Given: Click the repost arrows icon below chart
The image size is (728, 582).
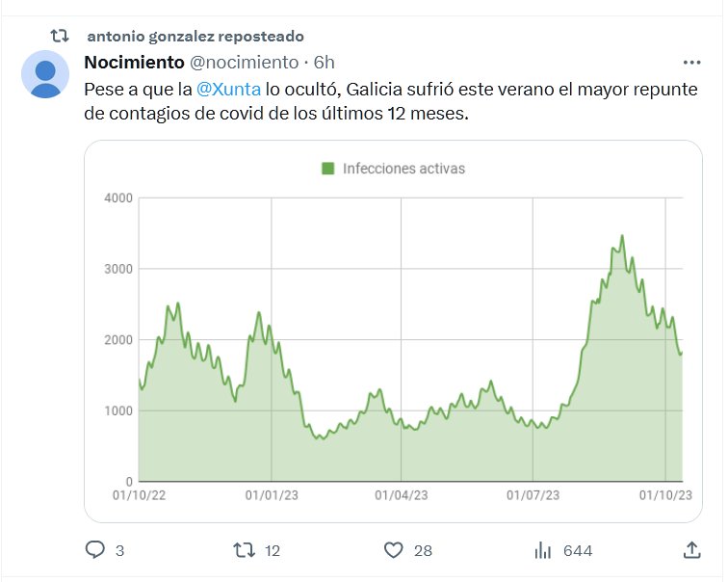Looking at the screenshot, I should 245,550.
